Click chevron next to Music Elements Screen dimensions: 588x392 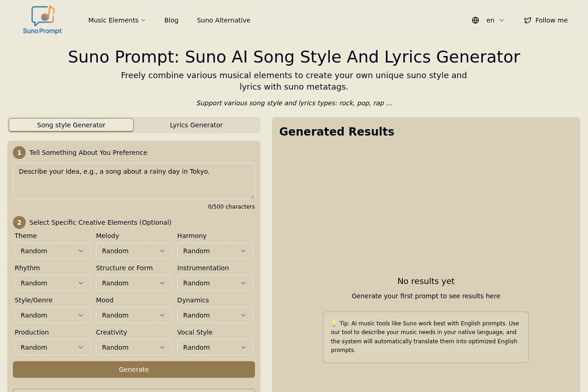[x=143, y=20]
